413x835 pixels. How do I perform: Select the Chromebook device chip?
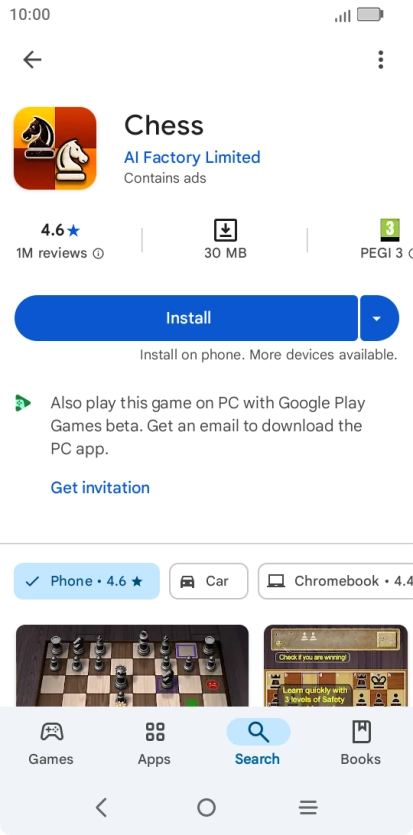click(x=335, y=581)
